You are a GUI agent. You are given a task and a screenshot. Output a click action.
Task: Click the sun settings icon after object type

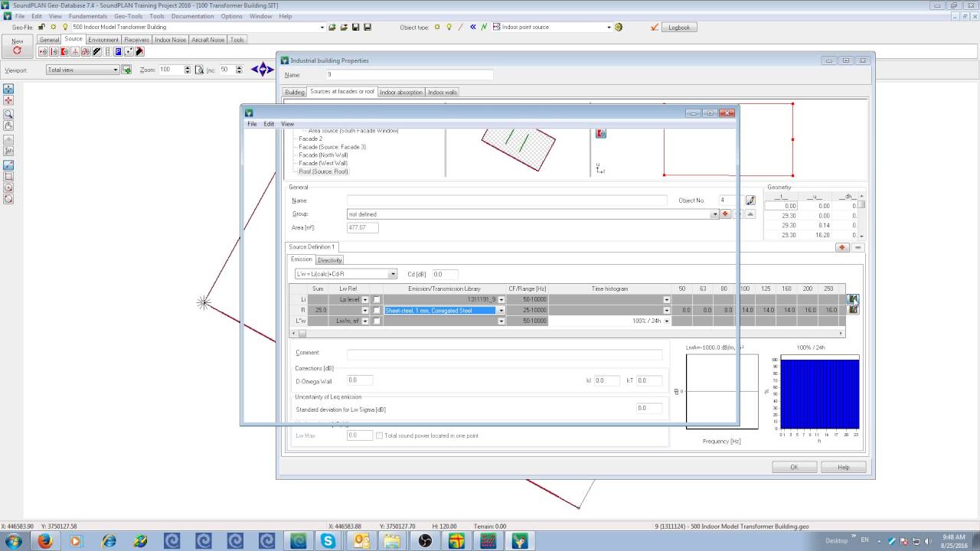tap(619, 28)
